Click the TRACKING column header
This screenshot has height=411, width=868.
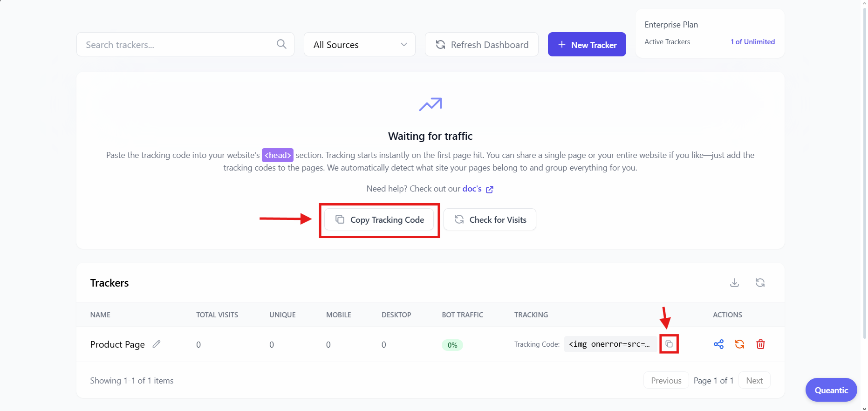[531, 315]
